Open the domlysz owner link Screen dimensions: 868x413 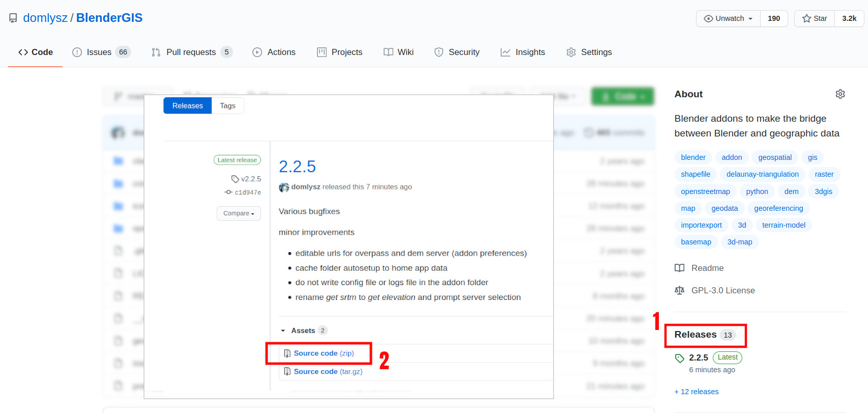45,18
